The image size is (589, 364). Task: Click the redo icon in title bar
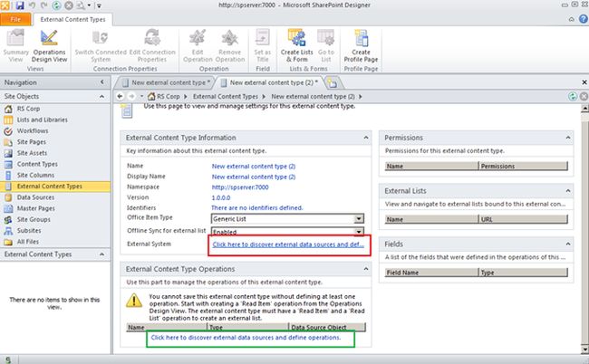click(44, 5)
